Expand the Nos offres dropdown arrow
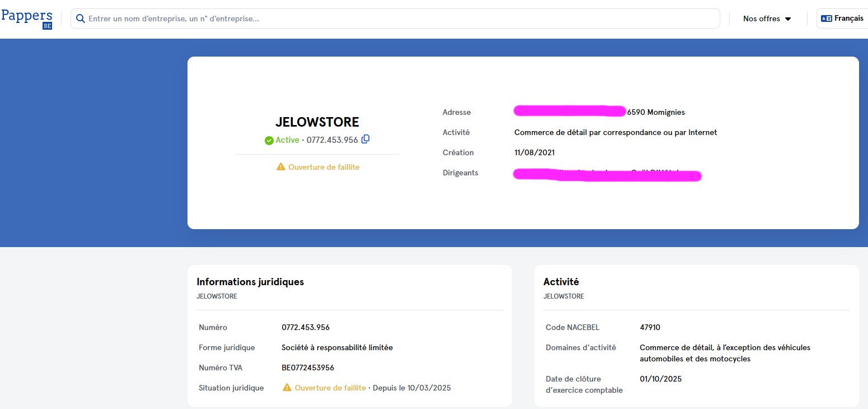The image size is (868, 409). point(788,19)
